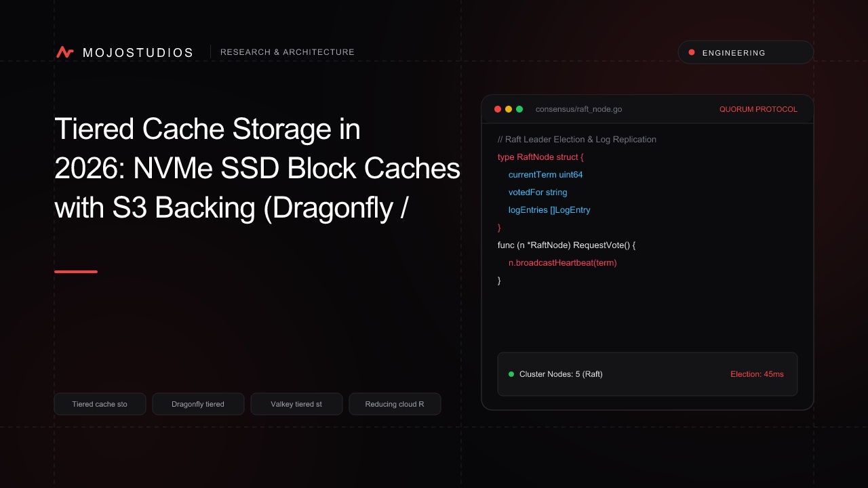Click the 'Dragonfly tiered' tag chip
868x488 pixels.
198,404
